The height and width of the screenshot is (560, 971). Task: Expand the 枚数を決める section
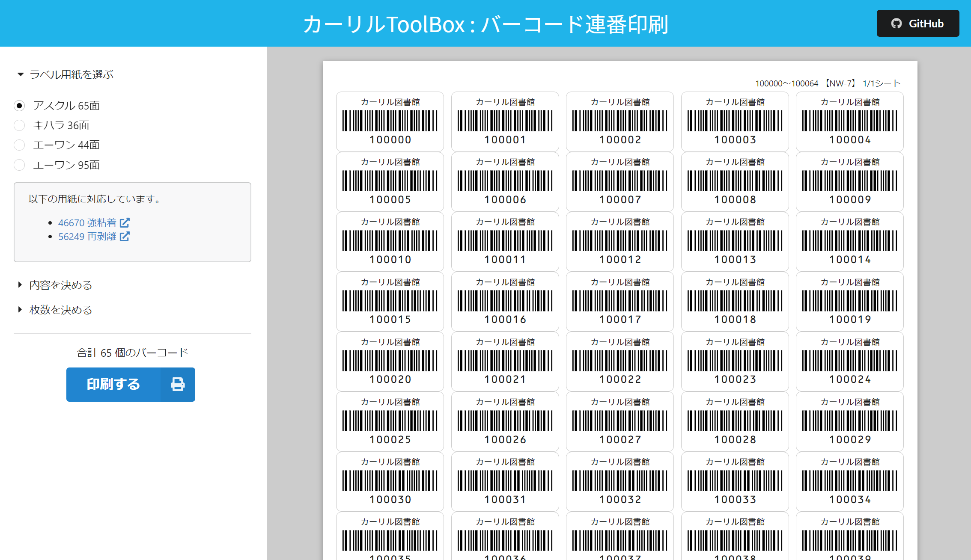60,310
